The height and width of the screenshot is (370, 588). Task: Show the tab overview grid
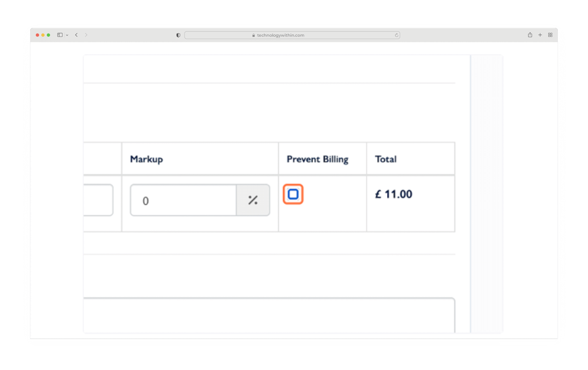pos(550,35)
